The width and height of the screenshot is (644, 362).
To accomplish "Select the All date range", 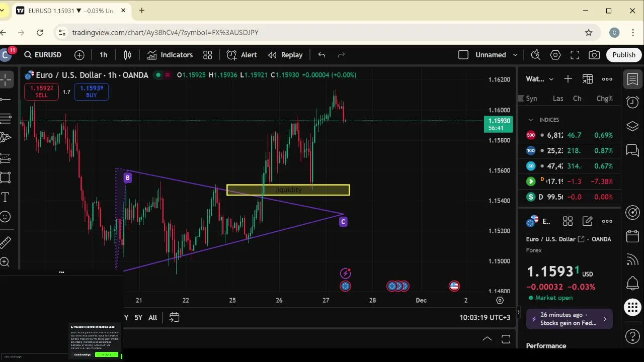I will 152,317.
